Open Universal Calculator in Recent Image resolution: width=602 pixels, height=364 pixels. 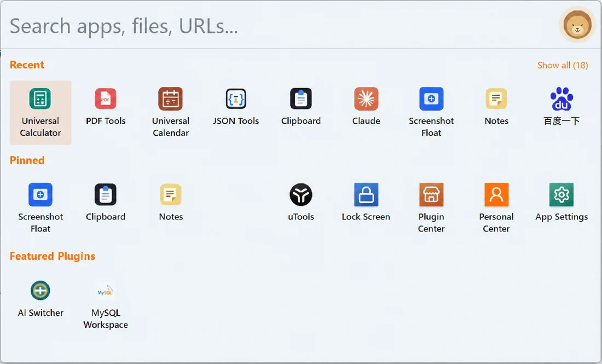tap(40, 113)
